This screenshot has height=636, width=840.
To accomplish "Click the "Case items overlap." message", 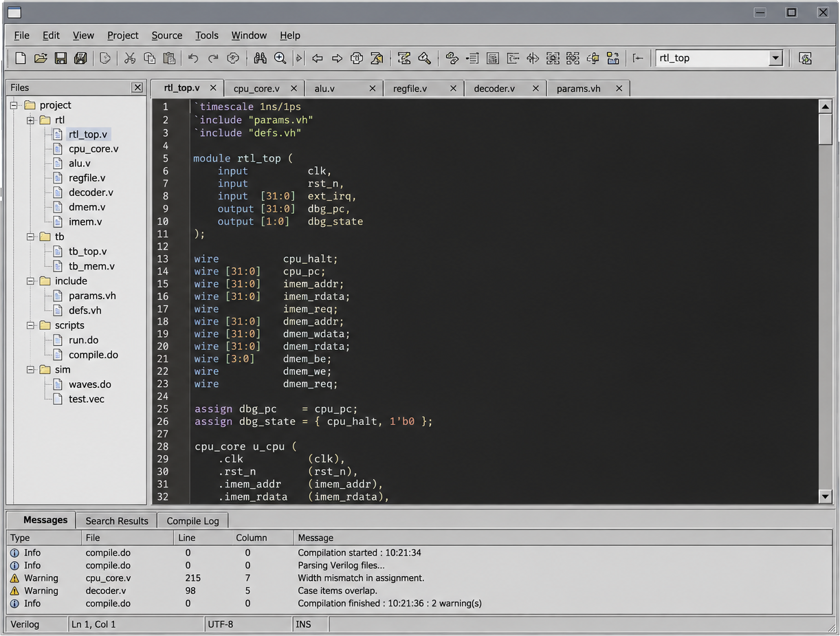I will [x=338, y=591].
